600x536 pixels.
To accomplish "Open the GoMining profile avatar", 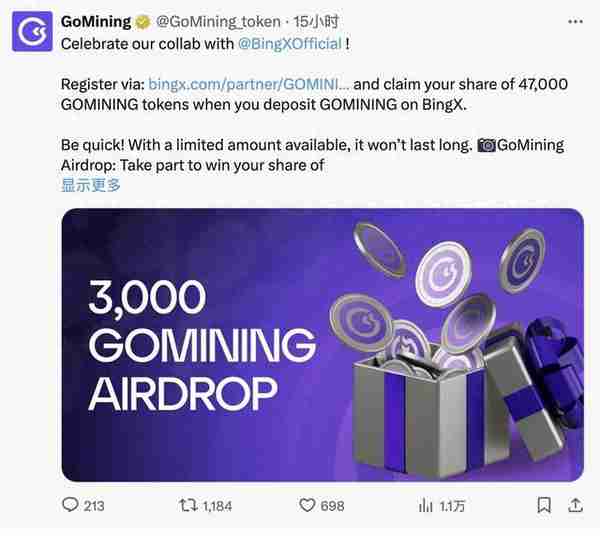I will [x=32, y=31].
